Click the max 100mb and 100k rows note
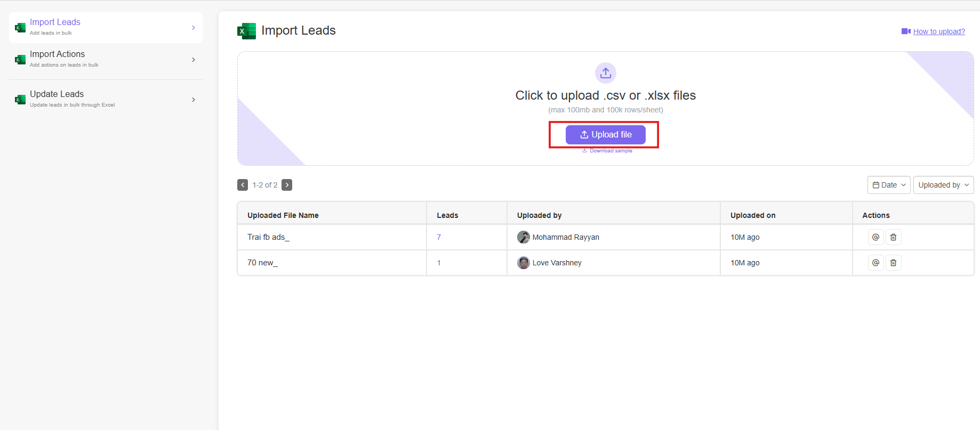 click(606, 110)
